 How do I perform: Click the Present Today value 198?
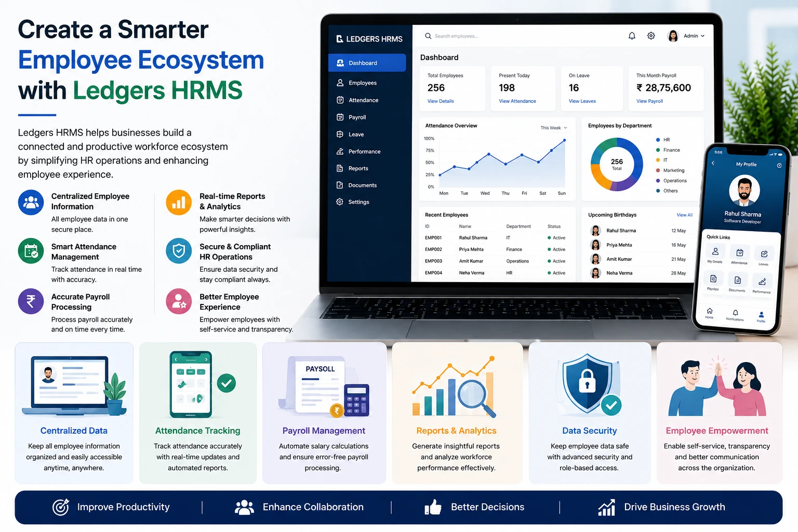point(507,88)
